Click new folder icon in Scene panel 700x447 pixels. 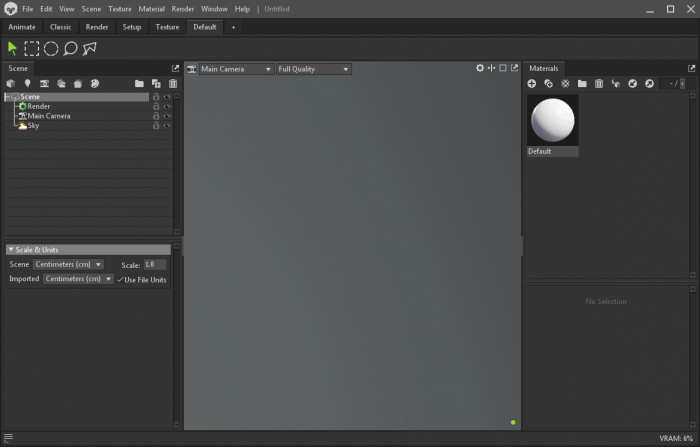coord(139,84)
